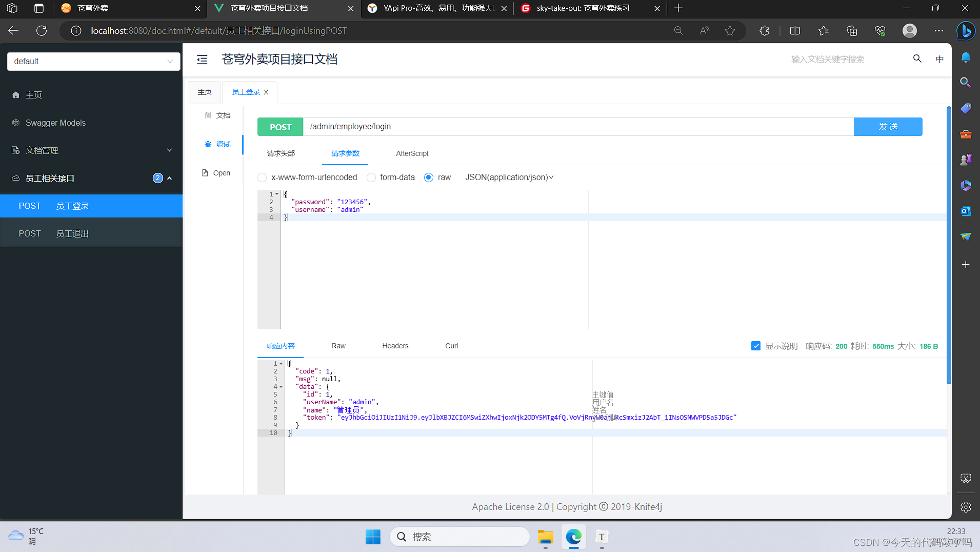Fold response JSON at line 1 arrow
Screen dimensions: 980x552
pos(281,363)
